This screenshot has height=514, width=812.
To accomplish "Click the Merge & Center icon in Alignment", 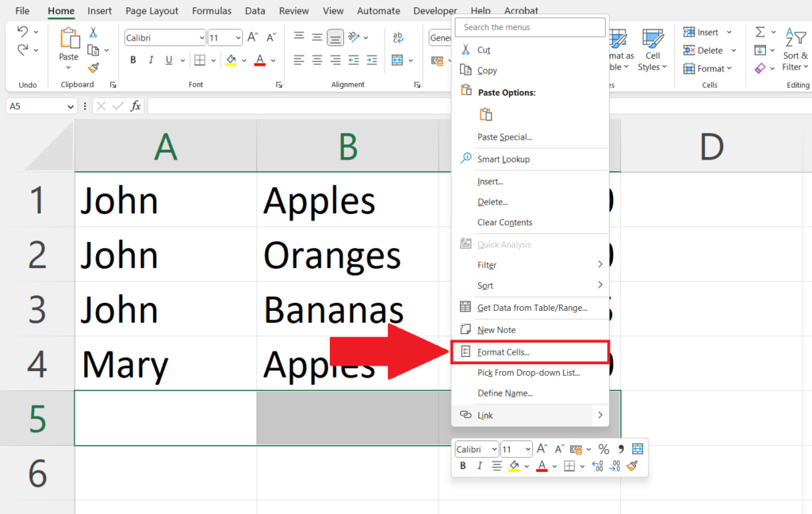I will [397, 60].
